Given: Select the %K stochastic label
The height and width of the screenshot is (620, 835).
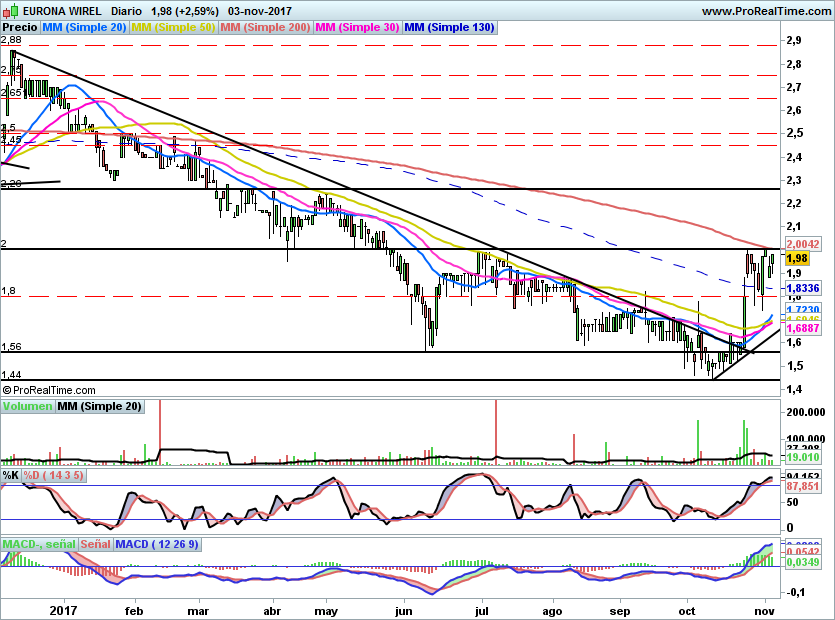Looking at the screenshot, I should tap(11, 476).
